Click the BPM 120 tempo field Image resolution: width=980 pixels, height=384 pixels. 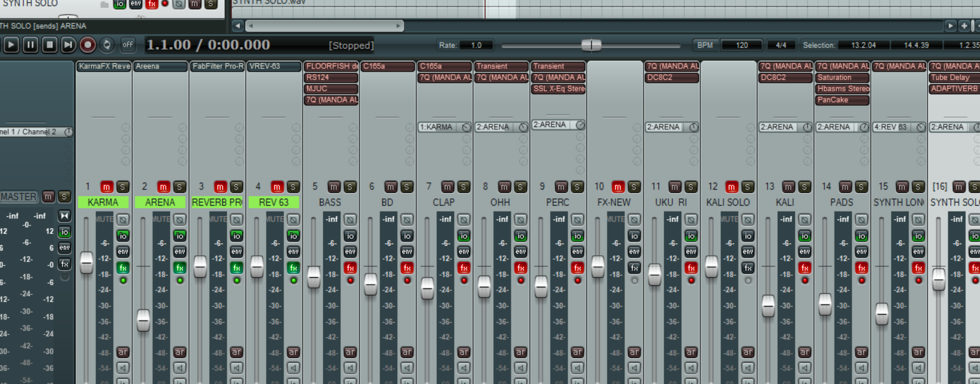742,45
